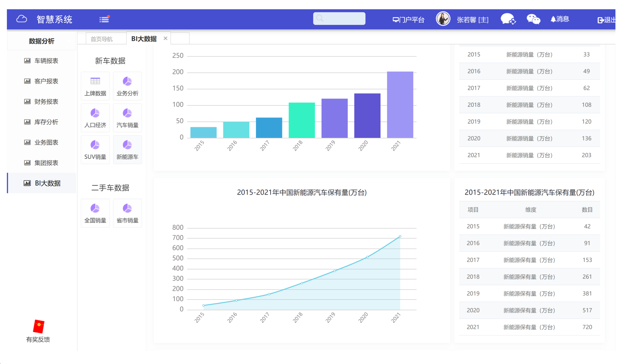
Task: Close the BI大数据 tab
Action: 165,38
